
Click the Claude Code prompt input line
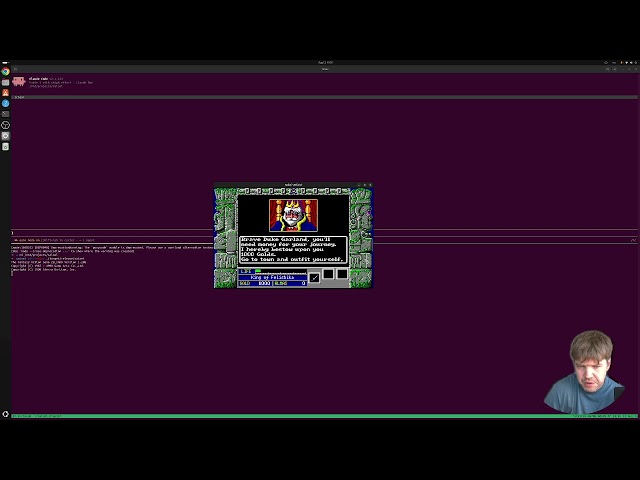(324, 233)
